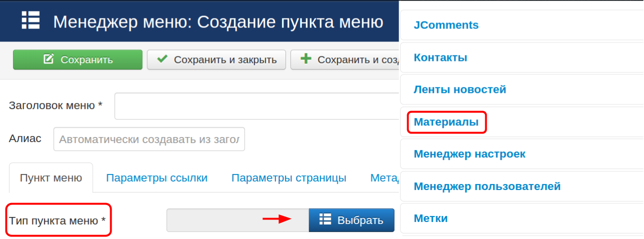Click the green plus icon on Сохранить и создать
This screenshot has height=239, width=644.
pos(305,59)
